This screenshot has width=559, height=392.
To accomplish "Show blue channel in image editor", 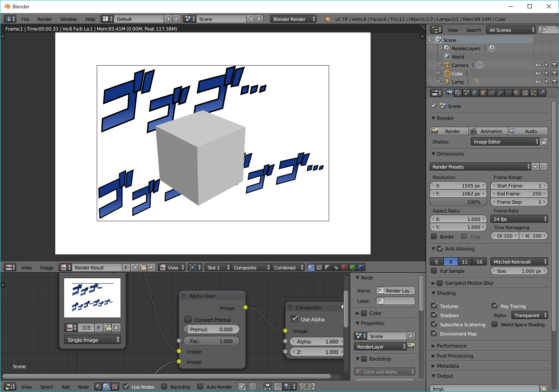I will tap(361, 267).
